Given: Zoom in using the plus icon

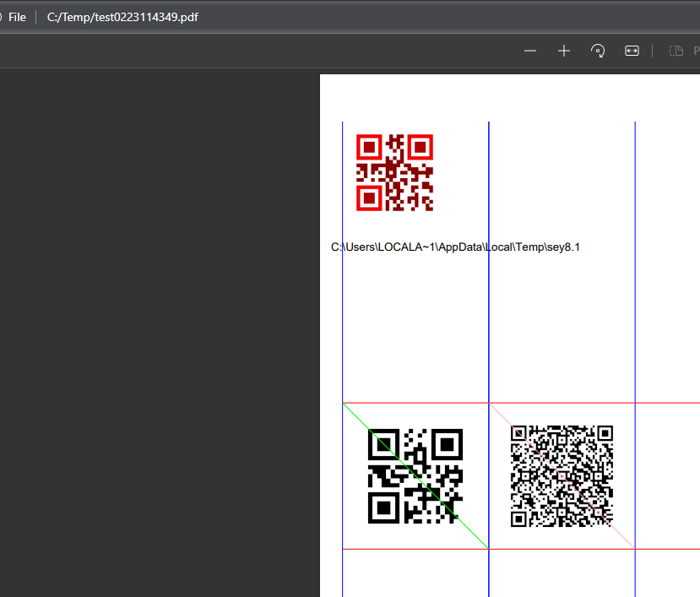Looking at the screenshot, I should (564, 51).
